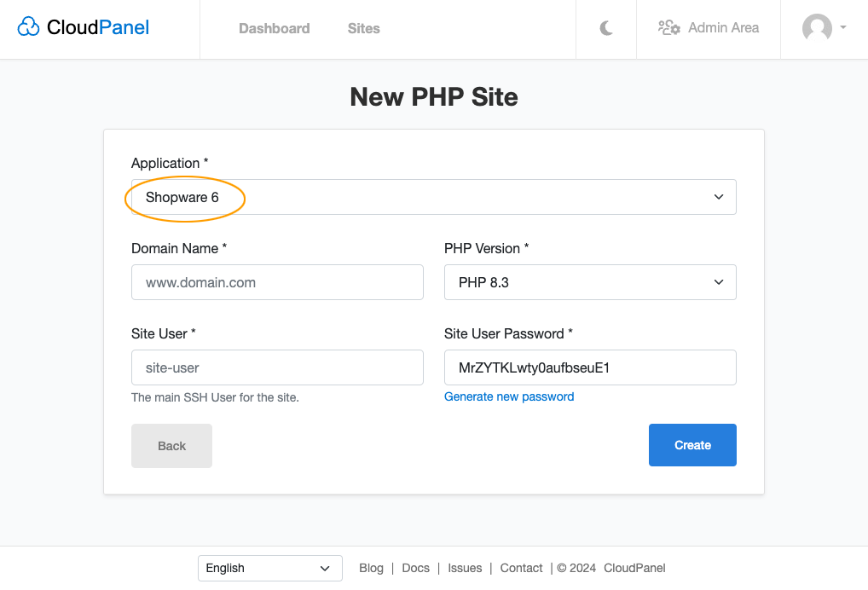The width and height of the screenshot is (868, 590).
Task: Click the blue Create button
Action: point(692,445)
